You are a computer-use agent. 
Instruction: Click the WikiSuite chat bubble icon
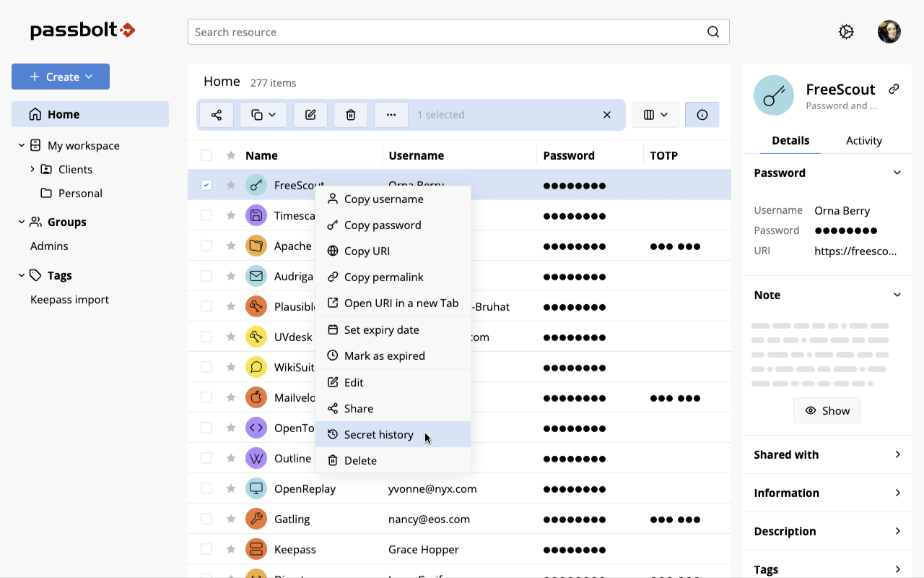tap(256, 367)
